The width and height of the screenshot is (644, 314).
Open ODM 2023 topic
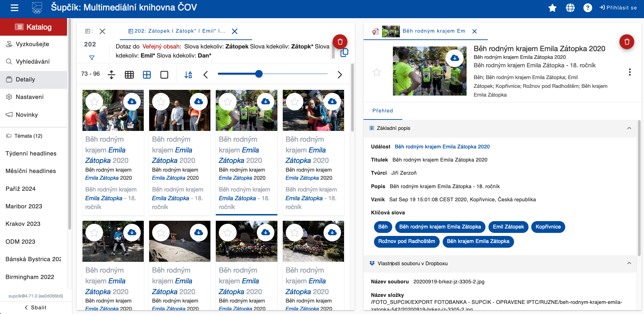[21, 242]
